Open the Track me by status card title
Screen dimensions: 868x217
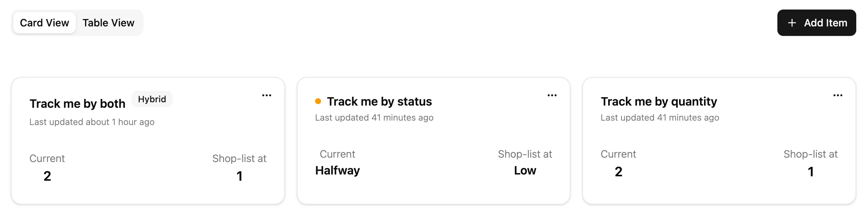[x=379, y=102]
